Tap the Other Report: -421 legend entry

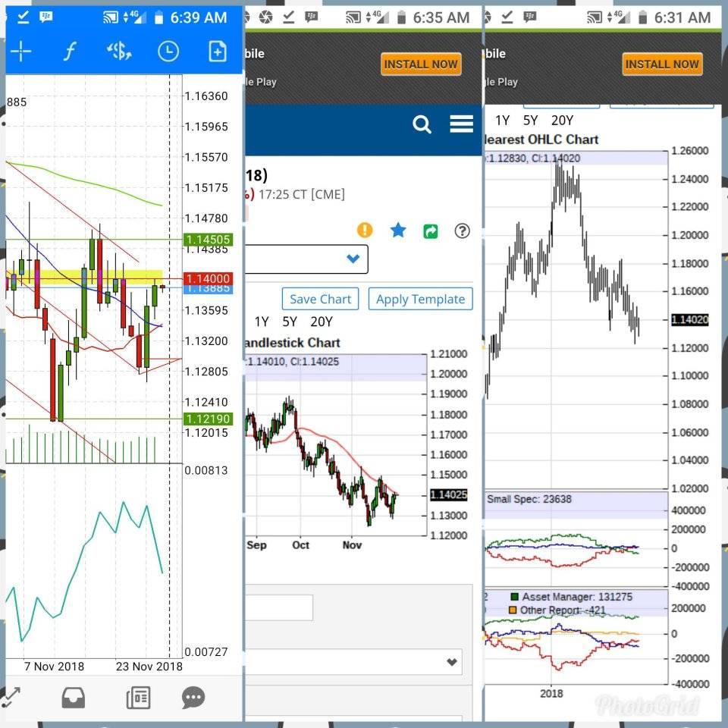(x=557, y=610)
